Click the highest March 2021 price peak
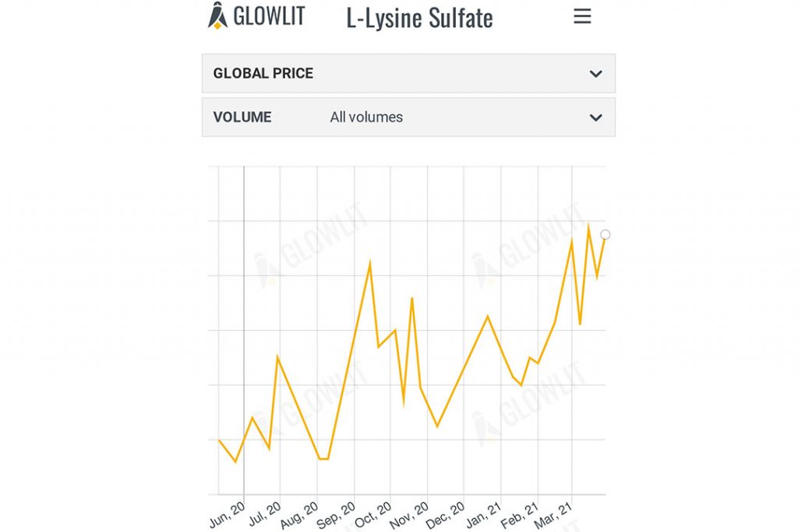This screenshot has width=798, height=532. [588, 224]
